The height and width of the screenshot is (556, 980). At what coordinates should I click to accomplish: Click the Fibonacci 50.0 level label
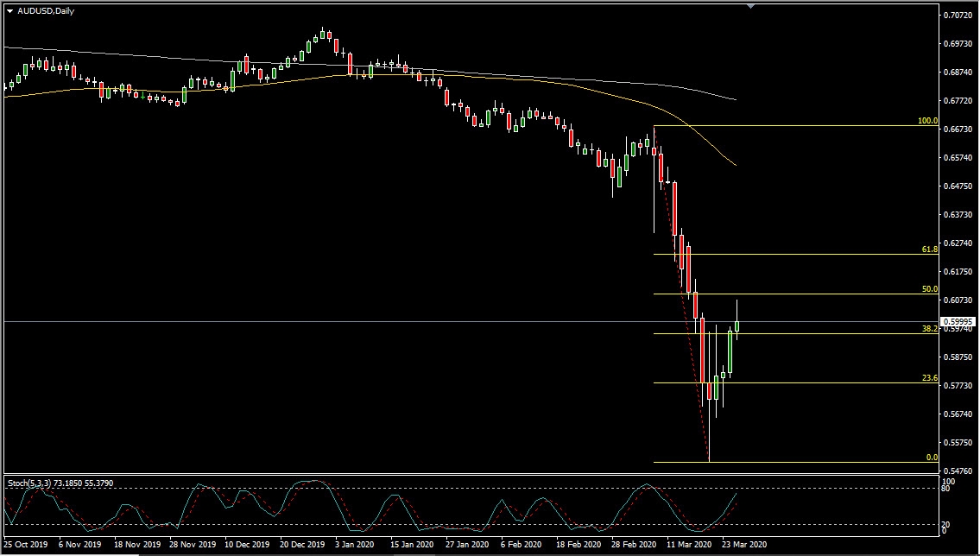tap(930, 289)
